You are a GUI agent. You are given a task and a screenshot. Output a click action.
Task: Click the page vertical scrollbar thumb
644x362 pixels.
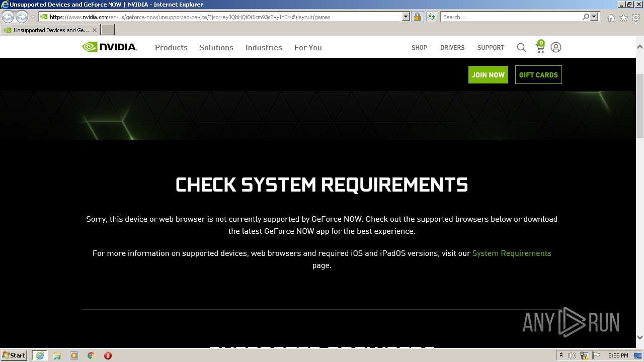pyautogui.click(x=640, y=106)
